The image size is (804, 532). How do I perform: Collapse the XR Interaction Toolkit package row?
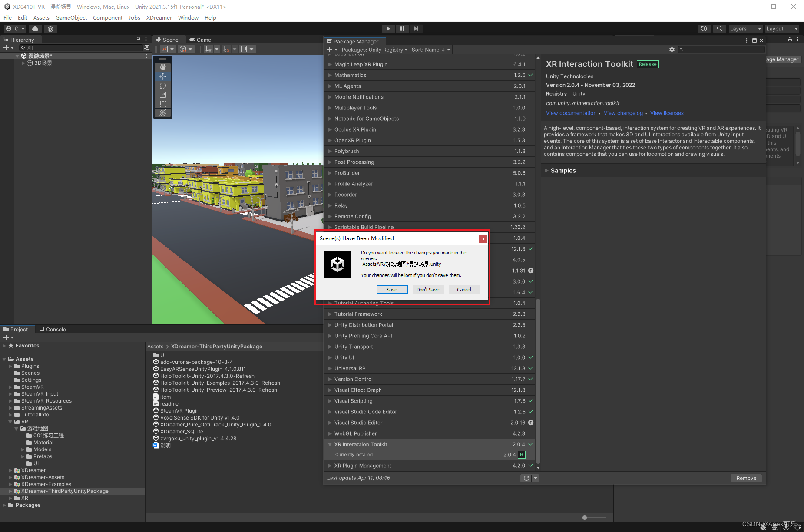330,444
